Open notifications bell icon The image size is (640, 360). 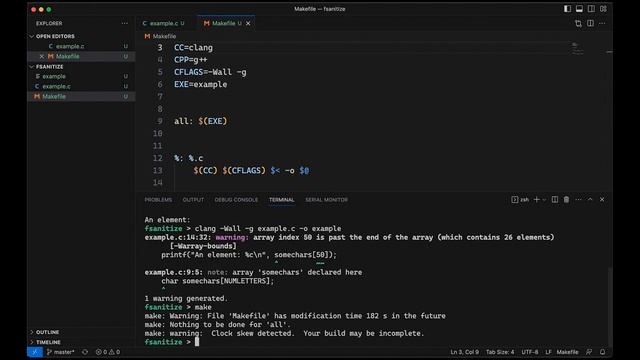tap(602, 352)
